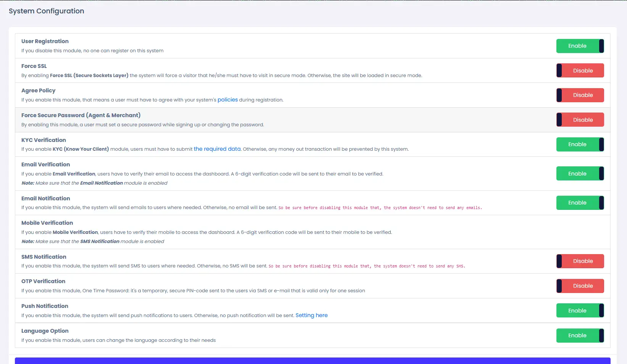Viewport: 627px width, 364px height.
Task: Toggle the User Registration Enable switch
Action: tap(580, 46)
